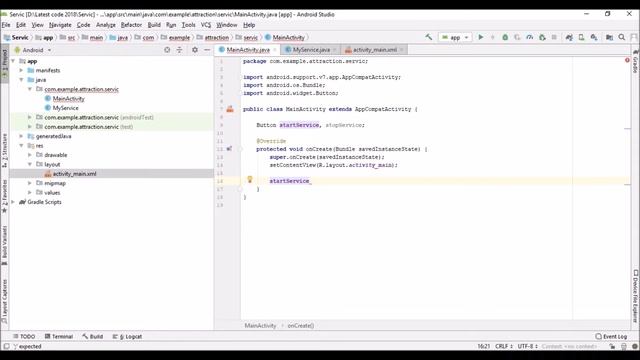Open the Logcat tool window
The image size is (640, 360).
(127, 336)
